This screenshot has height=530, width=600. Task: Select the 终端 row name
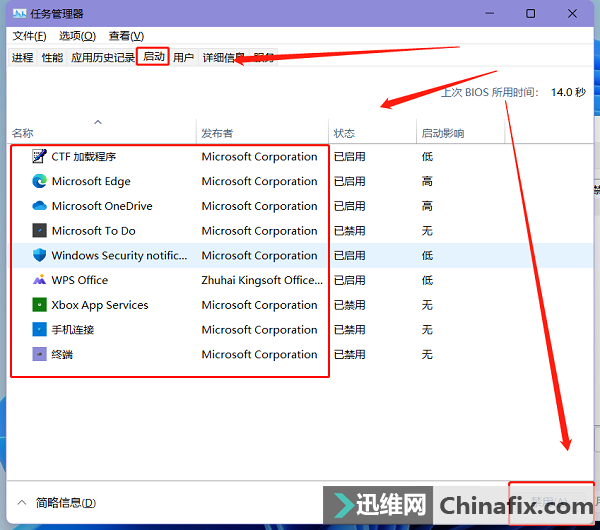(x=62, y=354)
